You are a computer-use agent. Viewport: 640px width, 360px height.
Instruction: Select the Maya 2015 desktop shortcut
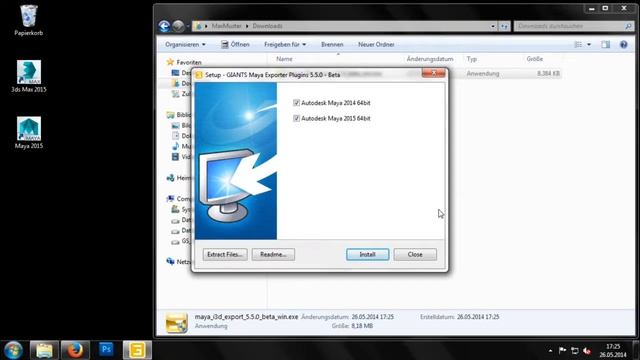[x=29, y=133]
